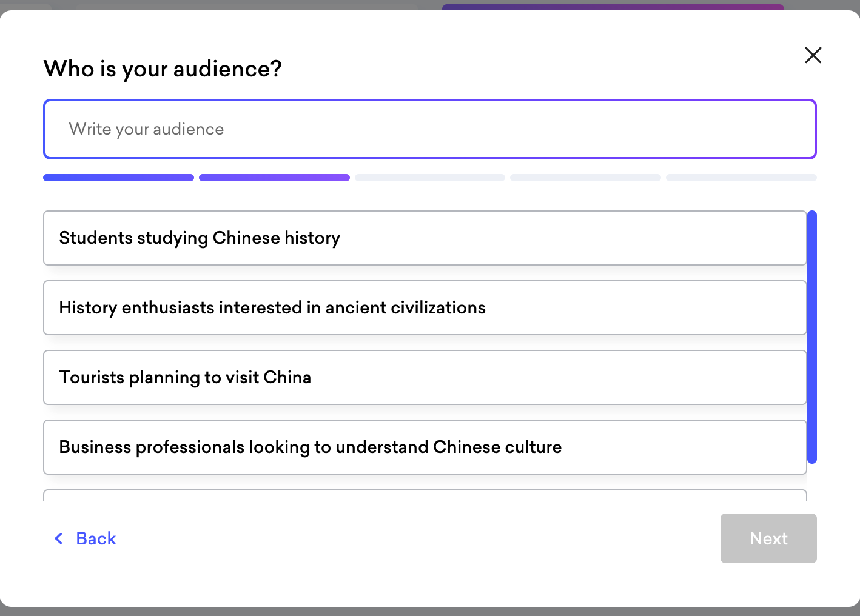Click the fourth empty progress step bar

coord(585,178)
